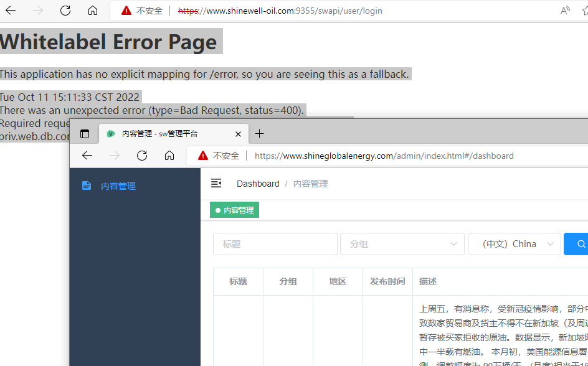Go home in outer browser toolbar
Image resolution: width=588 pixels, height=366 pixels.
(93, 11)
